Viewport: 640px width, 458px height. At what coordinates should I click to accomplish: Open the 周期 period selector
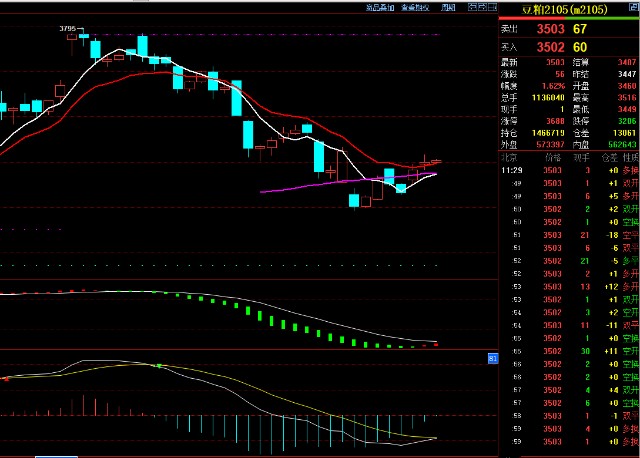click(x=448, y=7)
